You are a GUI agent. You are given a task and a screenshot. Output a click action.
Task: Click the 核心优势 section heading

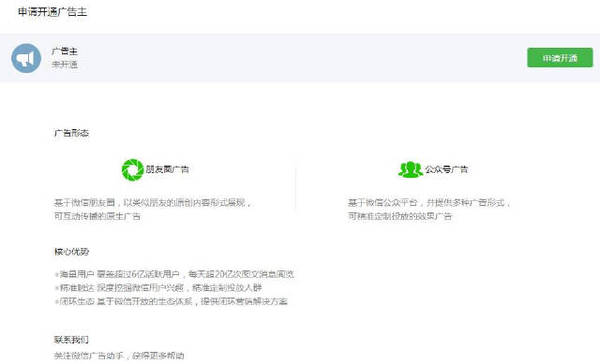tap(72, 252)
